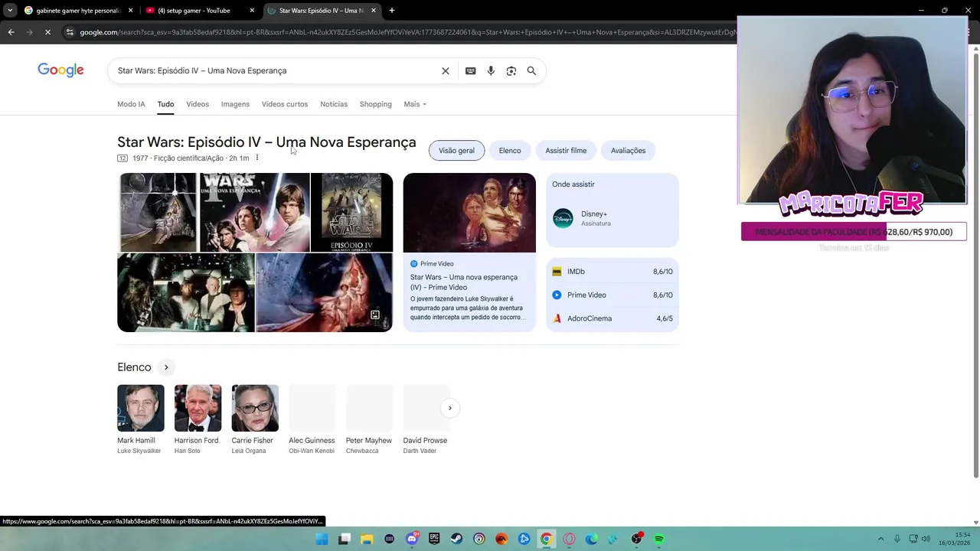Open Steam from taskbar
Screen dimensions: 980x551
click(x=457, y=539)
